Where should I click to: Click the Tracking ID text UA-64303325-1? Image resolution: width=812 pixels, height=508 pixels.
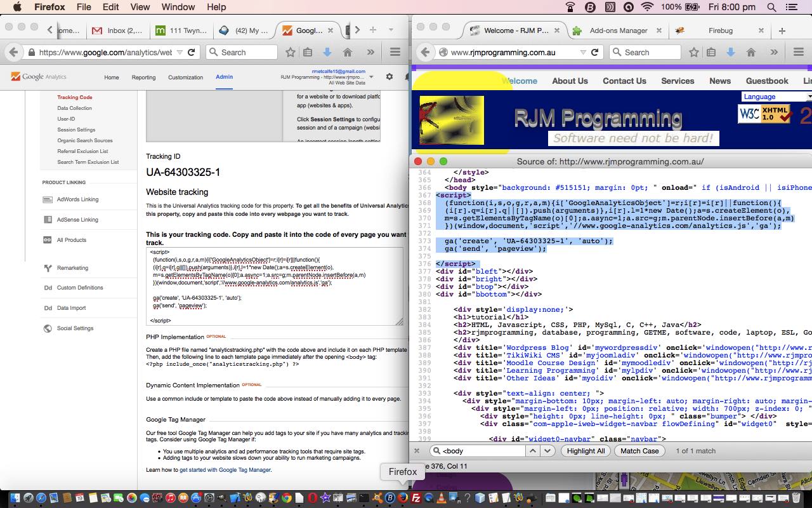click(183, 172)
